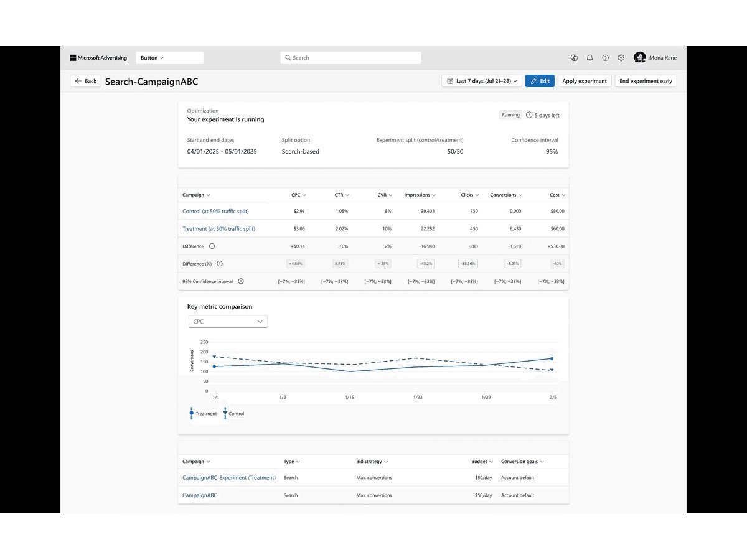Open Last 7 days date range picker
Image resolution: width=747 pixels, height=560 pixels.
coord(482,81)
